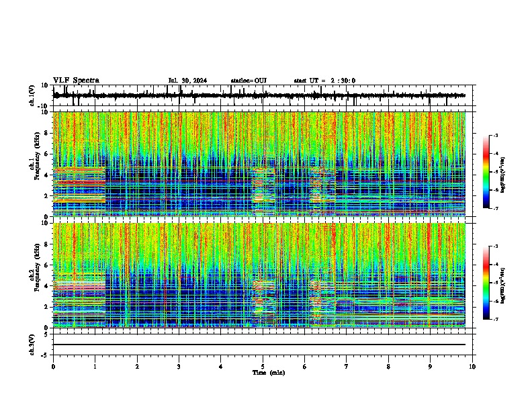This screenshot has height=411, width=532.
Task: Click the flat ch.3 voltage trace line
Action: pyautogui.click(x=259, y=345)
